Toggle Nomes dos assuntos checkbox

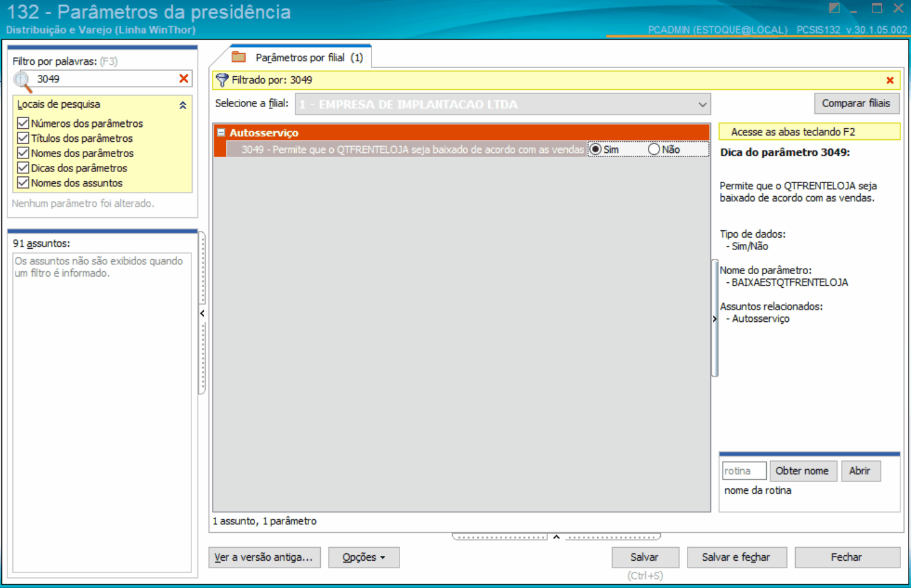click(x=23, y=183)
